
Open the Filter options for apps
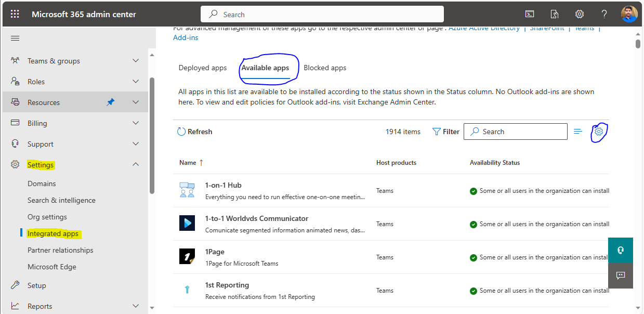pyautogui.click(x=445, y=132)
